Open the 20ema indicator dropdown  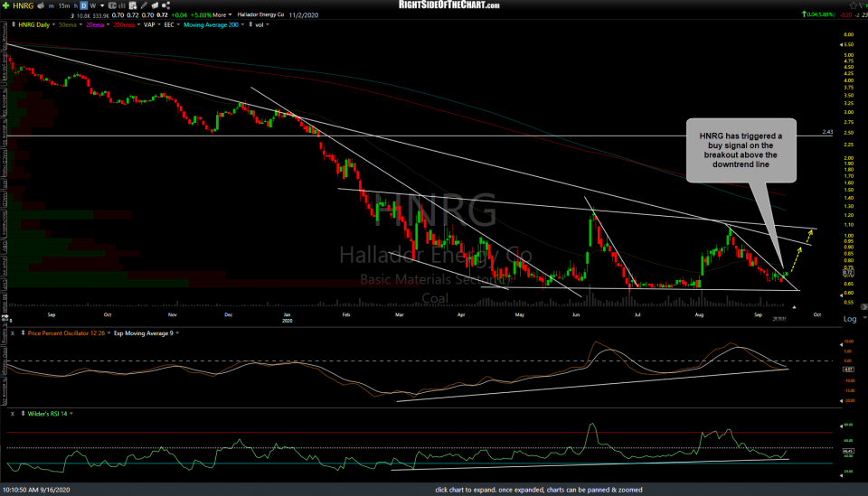coord(108,25)
